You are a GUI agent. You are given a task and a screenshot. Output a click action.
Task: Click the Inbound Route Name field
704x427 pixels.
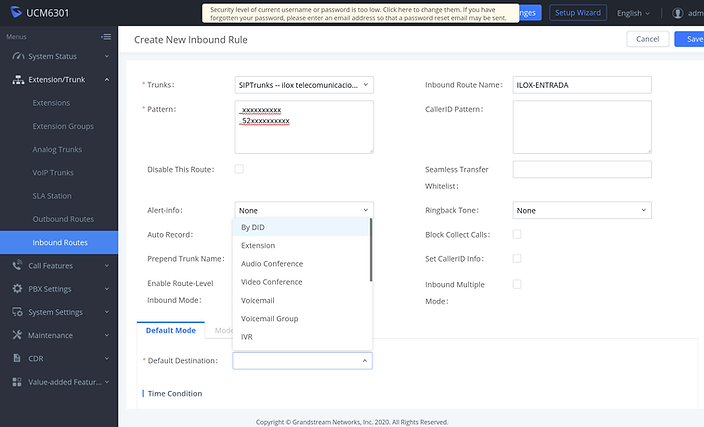click(582, 85)
